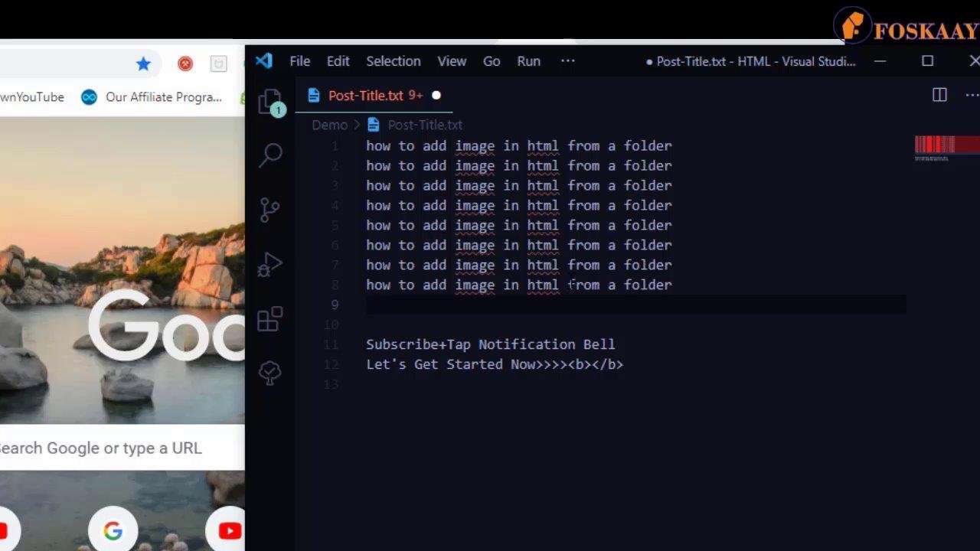Expand the Demo breadcrumb in the editor

(329, 125)
